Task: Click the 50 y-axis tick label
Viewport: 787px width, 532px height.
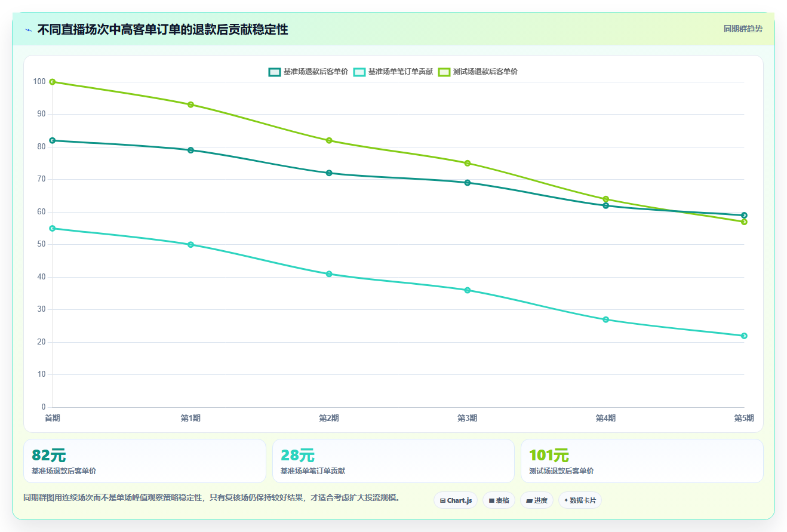Action: [41, 244]
